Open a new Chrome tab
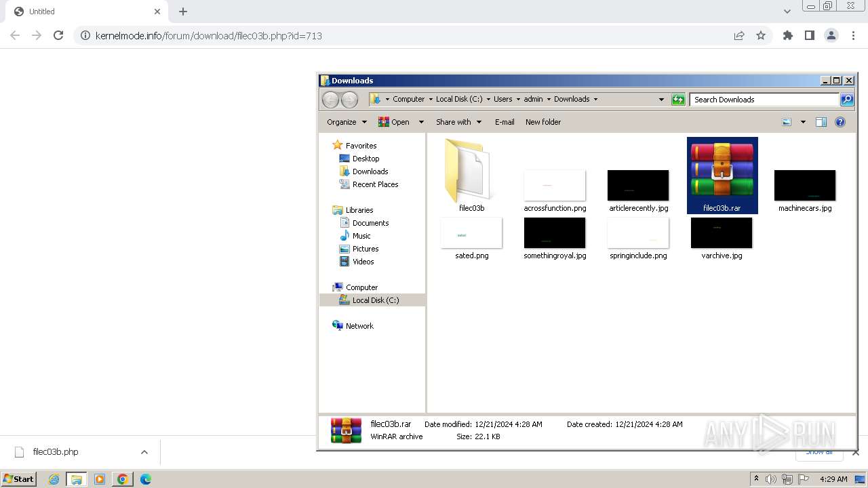The height and width of the screenshot is (488, 868). coord(183,12)
